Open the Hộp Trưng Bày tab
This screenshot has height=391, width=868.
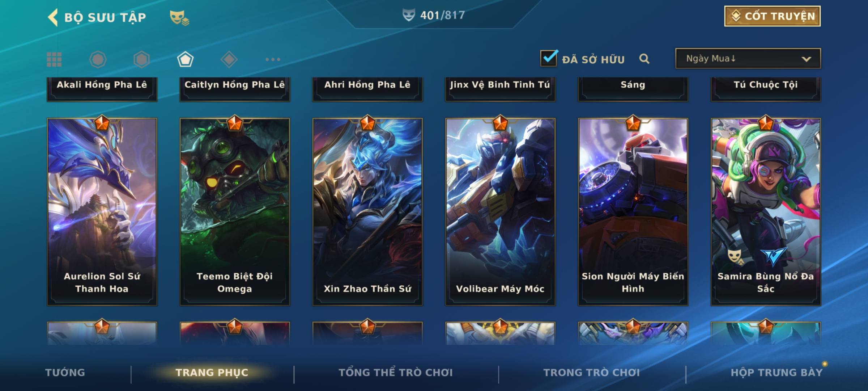click(776, 373)
